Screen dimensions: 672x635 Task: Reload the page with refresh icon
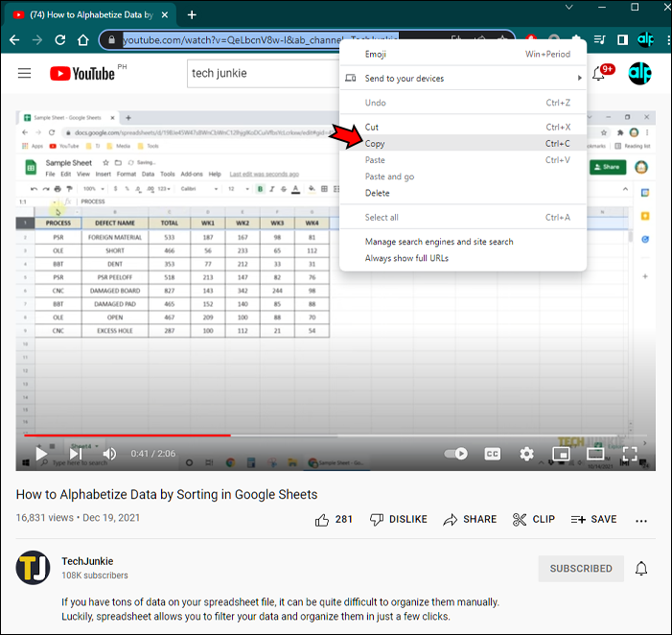click(x=60, y=40)
